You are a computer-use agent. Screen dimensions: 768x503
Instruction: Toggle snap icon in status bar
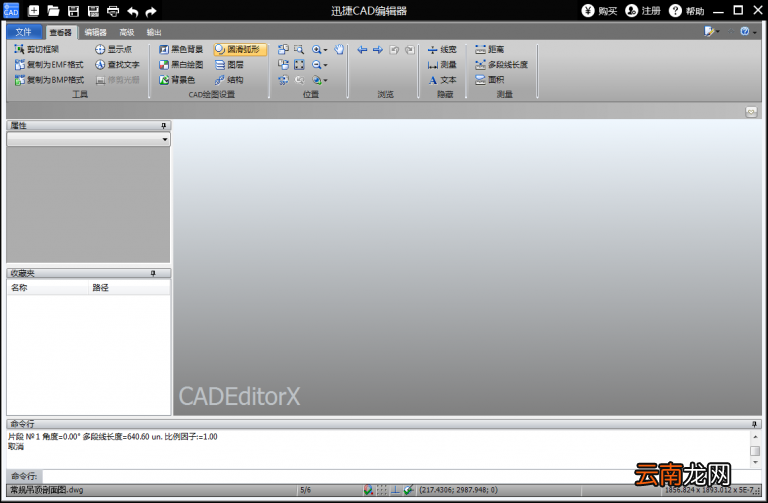coord(368,490)
